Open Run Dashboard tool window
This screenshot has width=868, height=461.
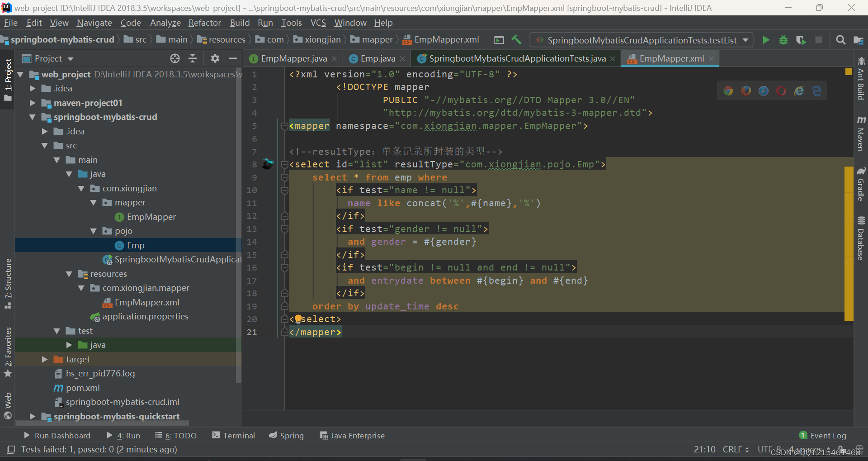point(57,435)
